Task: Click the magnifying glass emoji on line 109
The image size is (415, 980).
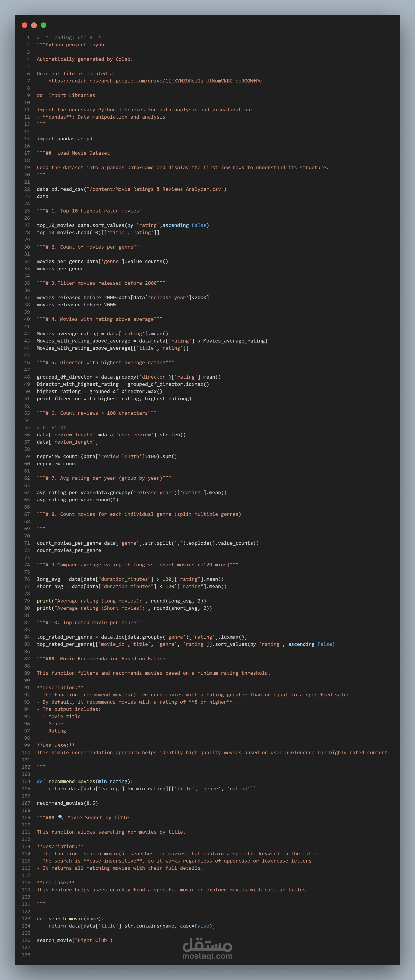Action: click(60, 817)
